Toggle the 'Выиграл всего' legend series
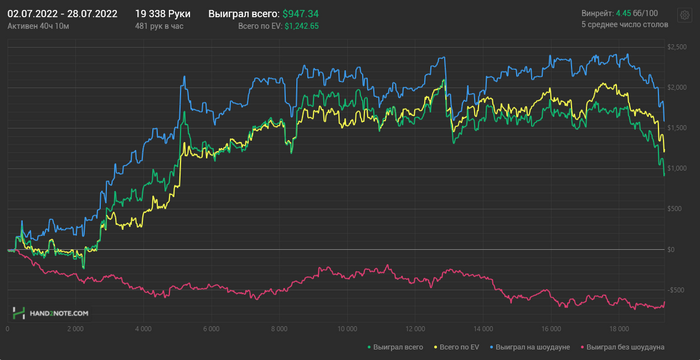Screen dimensions: 700x360 click(x=395, y=347)
